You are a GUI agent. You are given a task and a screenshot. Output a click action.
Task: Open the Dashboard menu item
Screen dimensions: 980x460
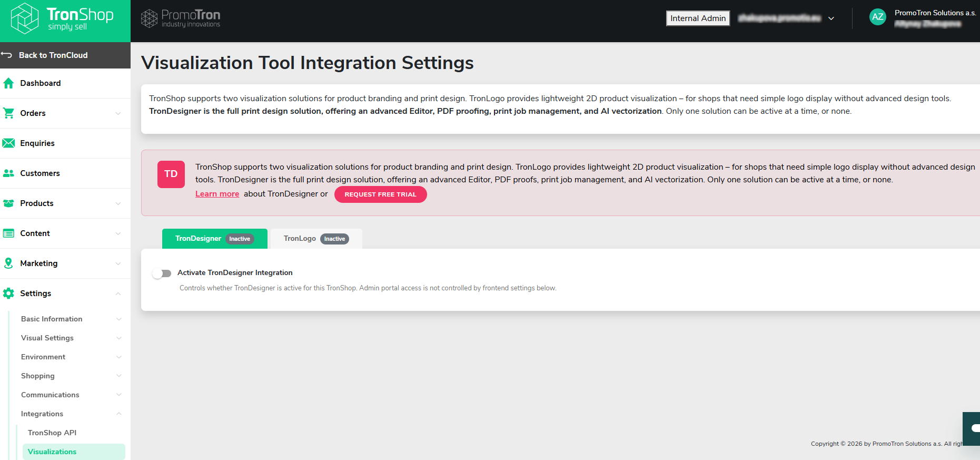[65, 83]
